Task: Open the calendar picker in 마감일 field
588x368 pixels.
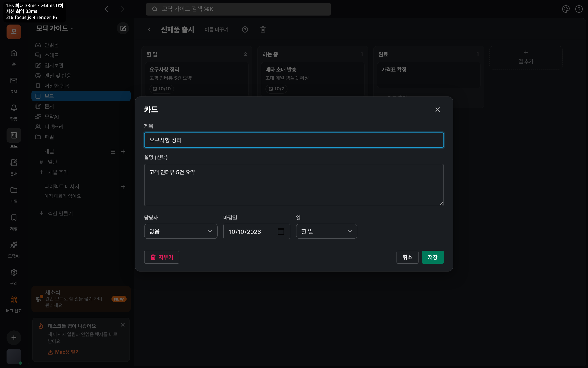Action: point(281,231)
